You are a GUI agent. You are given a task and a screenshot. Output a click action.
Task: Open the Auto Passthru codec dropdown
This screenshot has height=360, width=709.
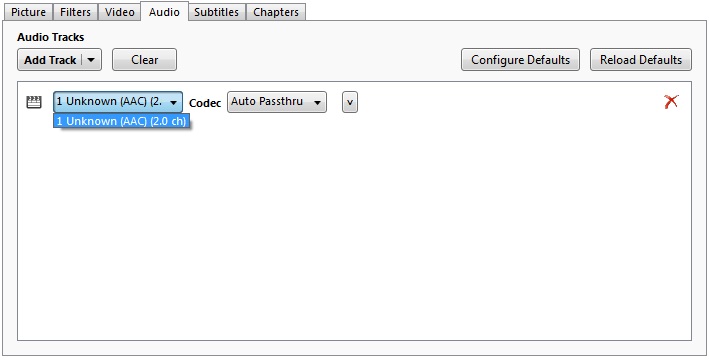(277, 102)
